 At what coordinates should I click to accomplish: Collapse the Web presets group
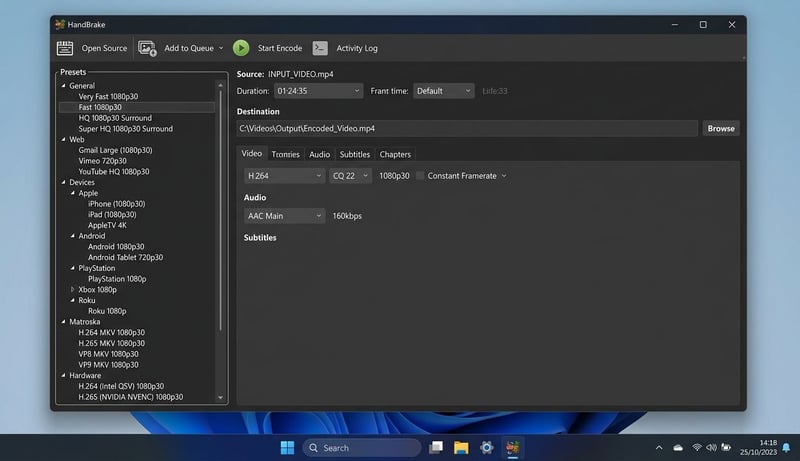pyautogui.click(x=64, y=139)
